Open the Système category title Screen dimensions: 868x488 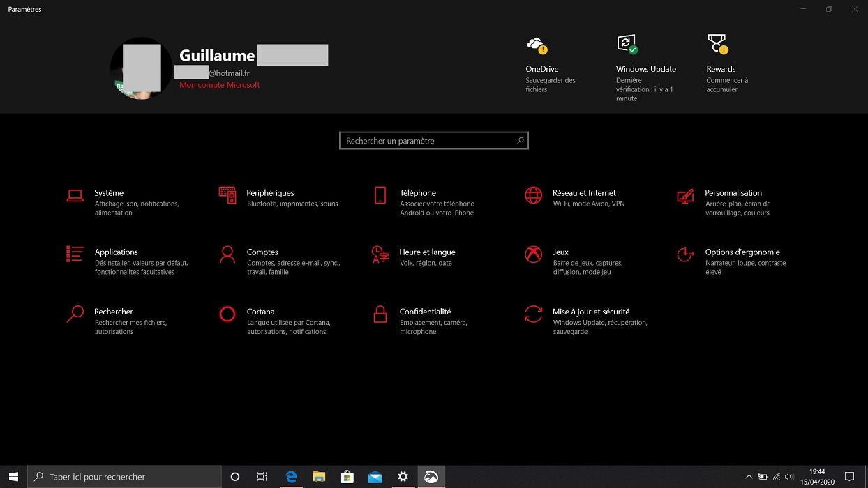pos(109,193)
